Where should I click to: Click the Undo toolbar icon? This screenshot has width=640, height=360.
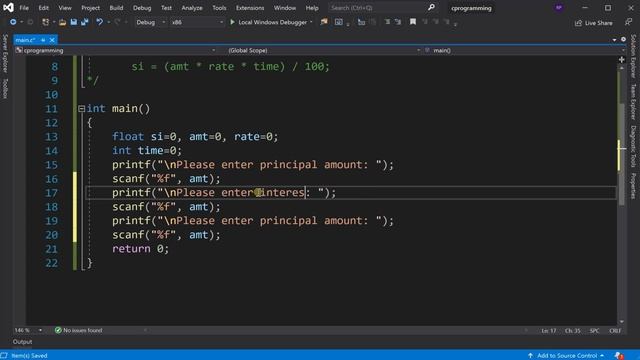pos(99,22)
